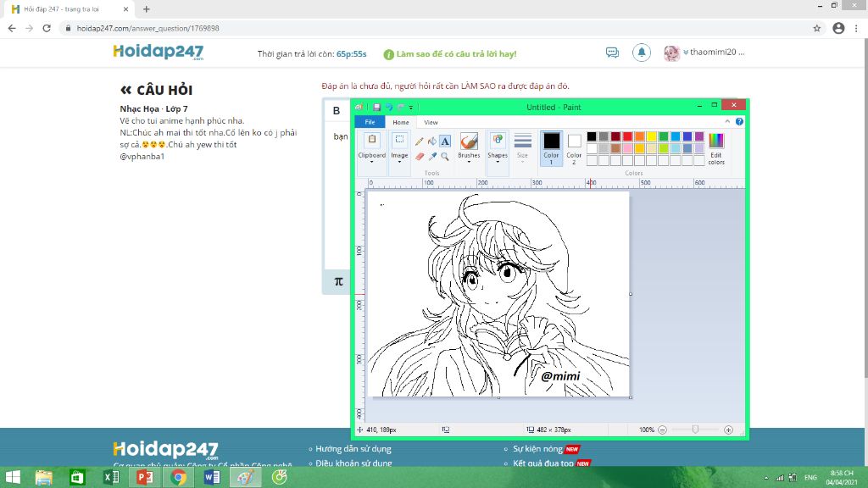The width and height of the screenshot is (868, 488).
Task: Open the Hoidap247 chat messages icon
Action: (612, 53)
